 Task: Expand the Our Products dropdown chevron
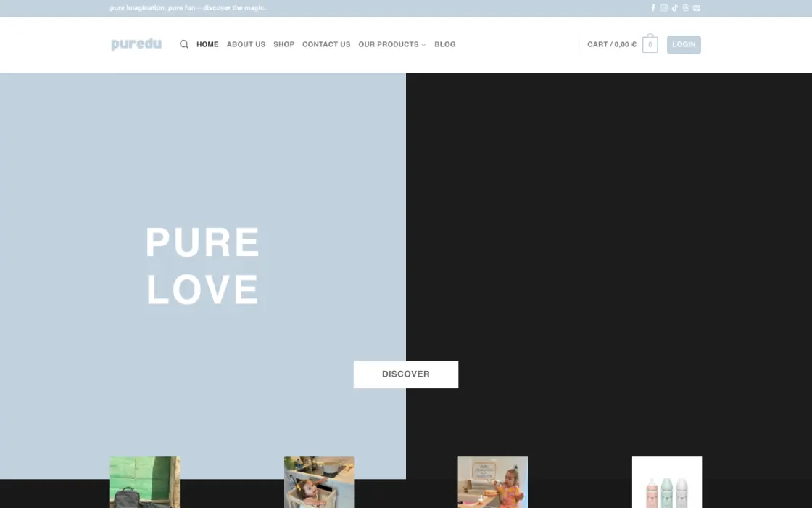(x=423, y=45)
